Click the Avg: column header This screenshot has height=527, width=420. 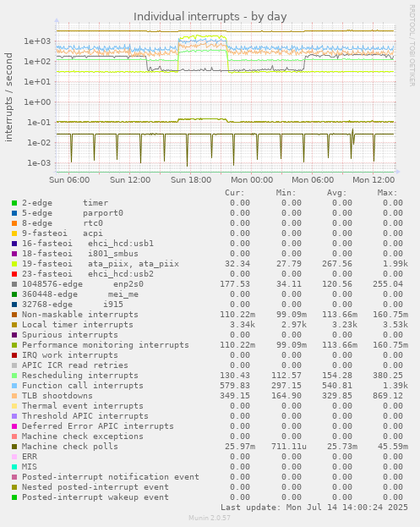(x=336, y=193)
